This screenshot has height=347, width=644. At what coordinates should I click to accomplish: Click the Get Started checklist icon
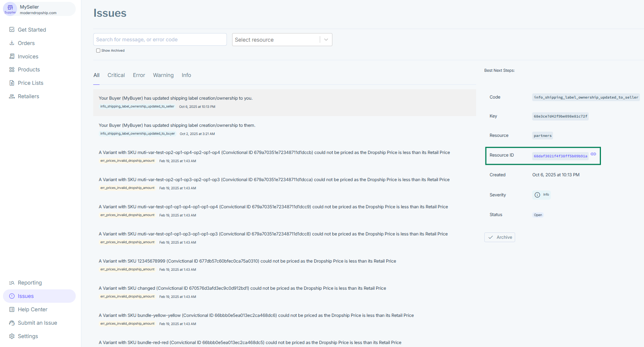point(12,29)
